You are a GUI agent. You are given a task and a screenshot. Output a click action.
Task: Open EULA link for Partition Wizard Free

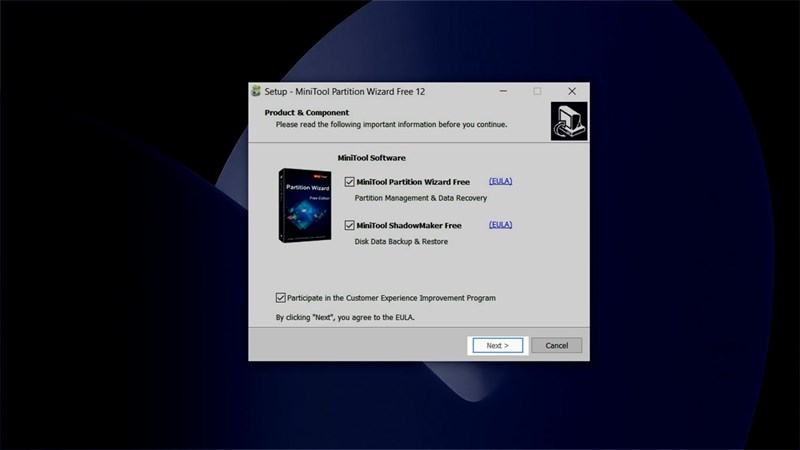click(x=500, y=181)
